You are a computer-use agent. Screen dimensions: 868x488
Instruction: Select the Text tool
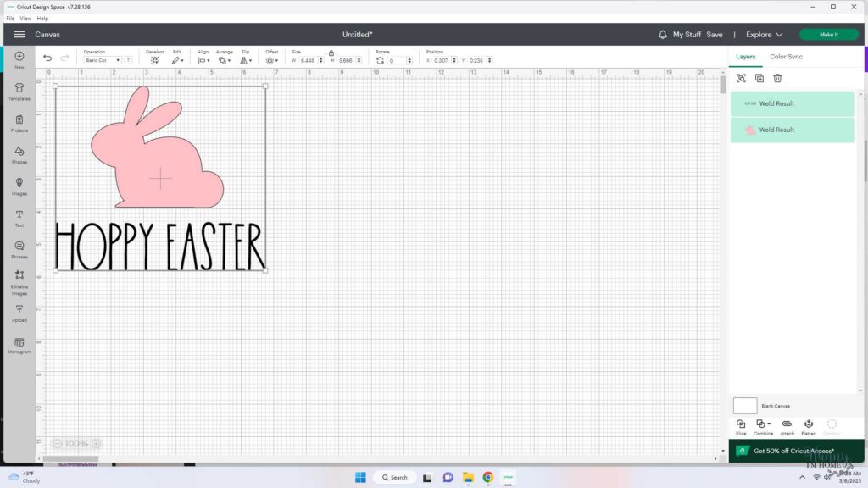19,218
